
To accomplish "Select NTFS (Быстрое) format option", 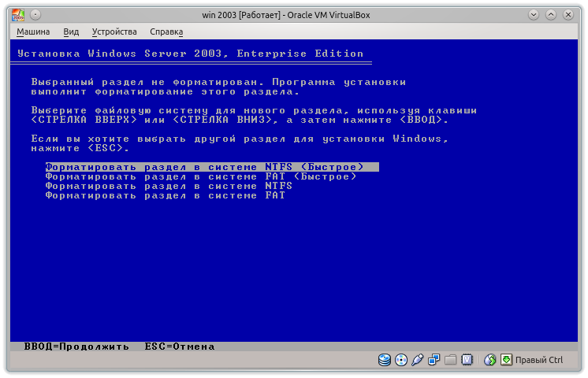I will (x=212, y=167).
